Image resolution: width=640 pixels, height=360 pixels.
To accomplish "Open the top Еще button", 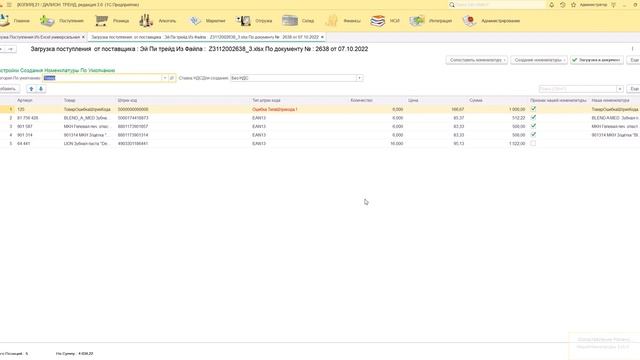I will point(634,60).
